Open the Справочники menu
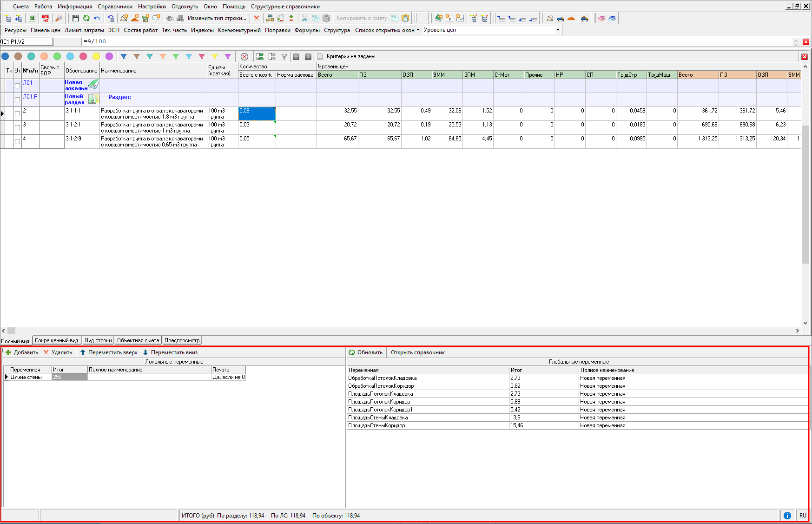 click(115, 7)
